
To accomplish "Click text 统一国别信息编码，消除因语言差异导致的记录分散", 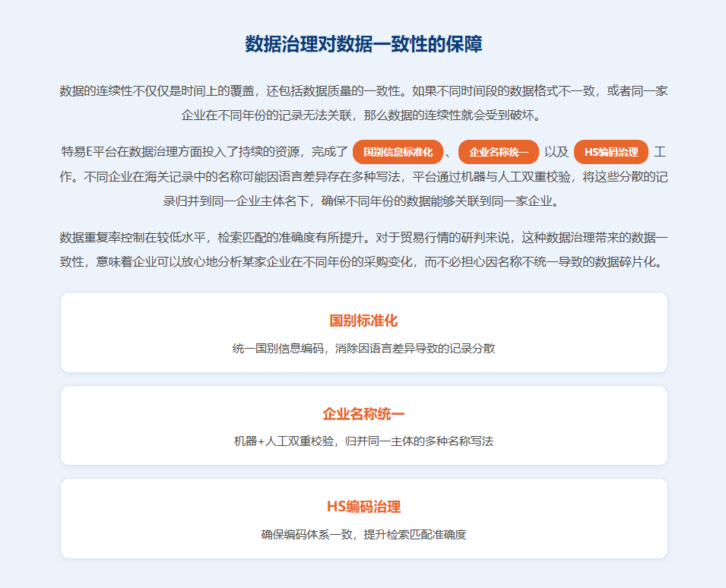I will pyautogui.click(x=363, y=348).
